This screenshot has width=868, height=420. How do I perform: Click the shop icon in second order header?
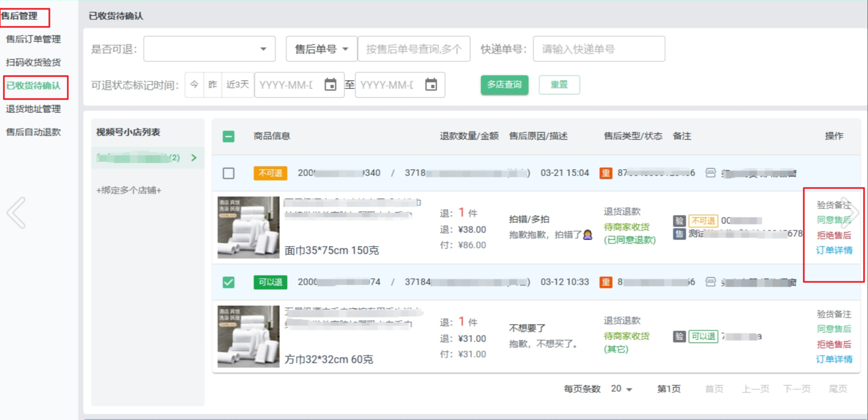coord(710,282)
